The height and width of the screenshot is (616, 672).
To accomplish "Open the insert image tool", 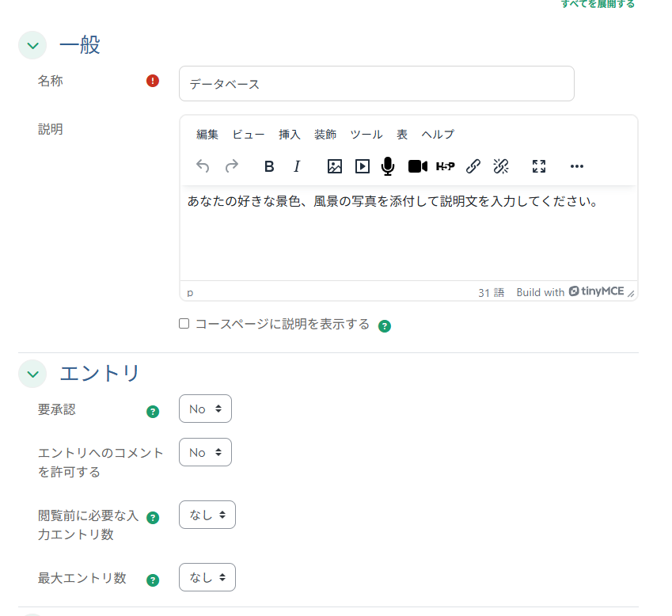I will click(x=335, y=166).
